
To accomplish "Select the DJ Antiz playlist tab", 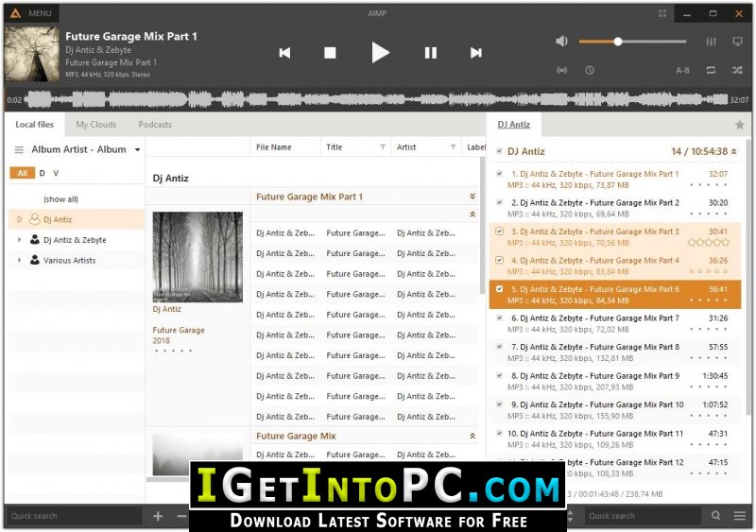I will 513,125.
